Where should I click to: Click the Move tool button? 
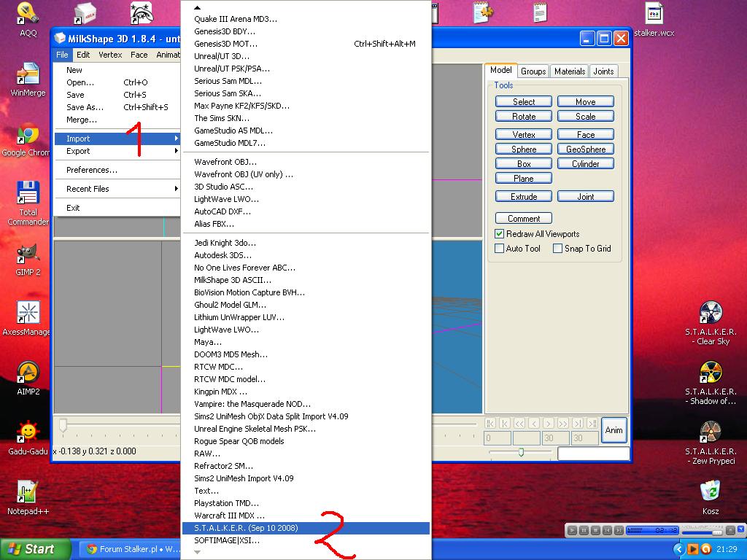click(x=586, y=101)
